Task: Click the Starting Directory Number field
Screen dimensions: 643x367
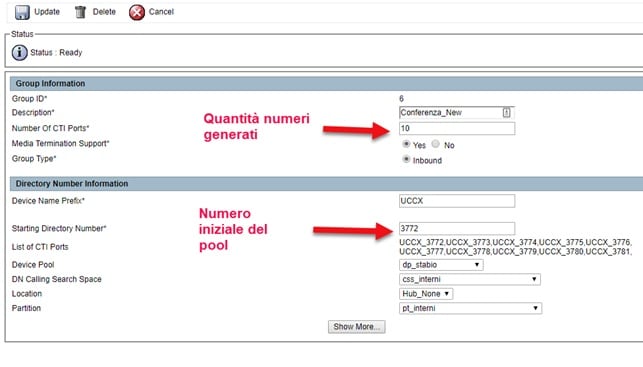Action: pos(457,228)
